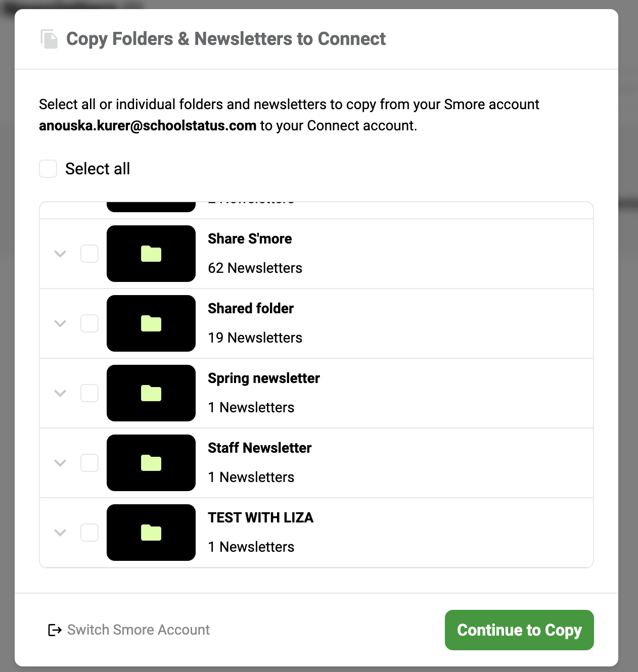Click Switch Smore Account link

(x=138, y=630)
